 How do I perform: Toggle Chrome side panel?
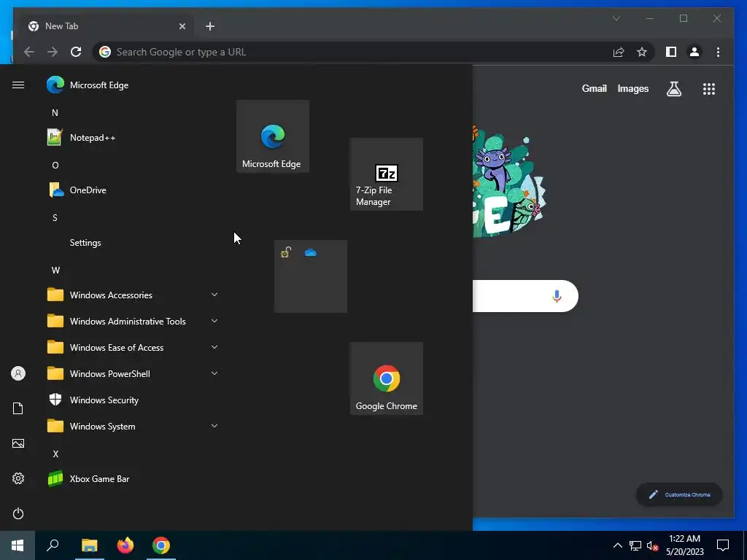[x=671, y=52]
